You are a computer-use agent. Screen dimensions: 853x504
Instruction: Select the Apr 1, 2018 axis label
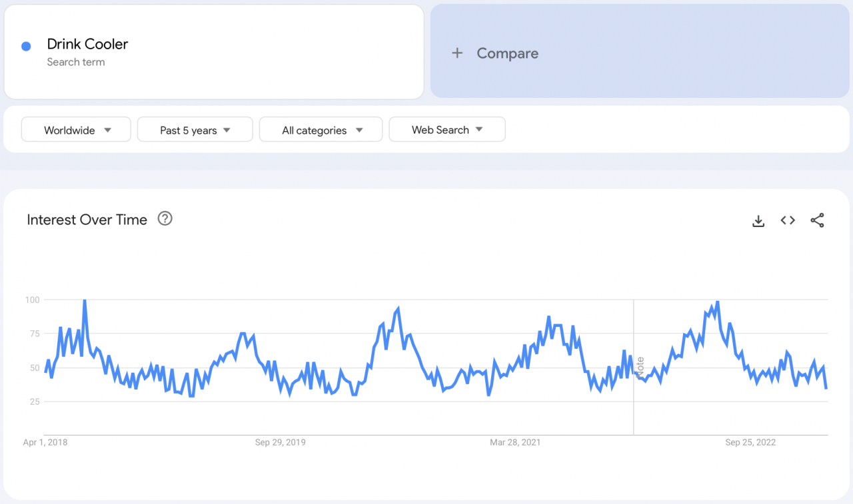45,442
